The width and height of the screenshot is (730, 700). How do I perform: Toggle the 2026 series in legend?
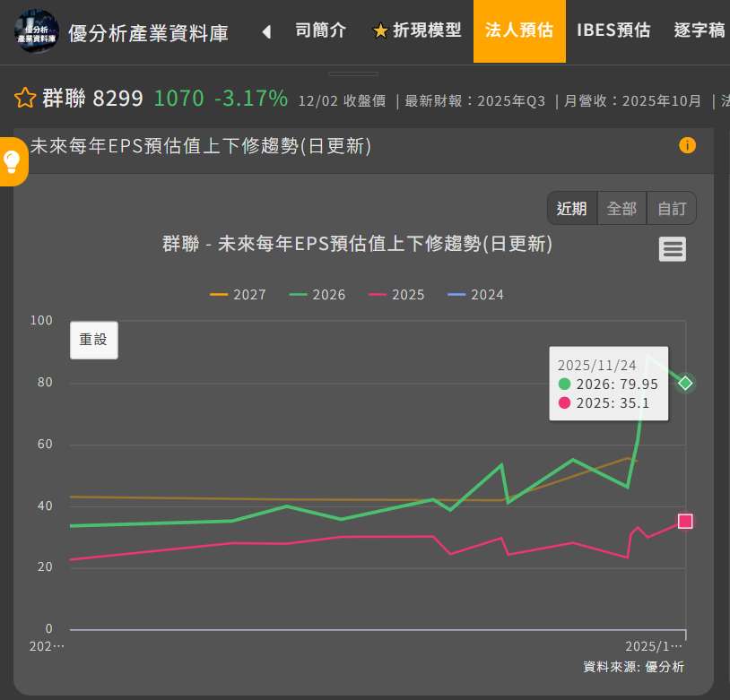coord(318,295)
